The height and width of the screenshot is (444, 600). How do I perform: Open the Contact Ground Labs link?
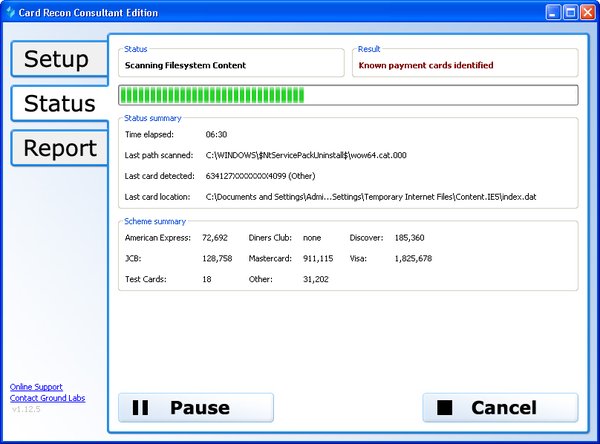[47, 398]
